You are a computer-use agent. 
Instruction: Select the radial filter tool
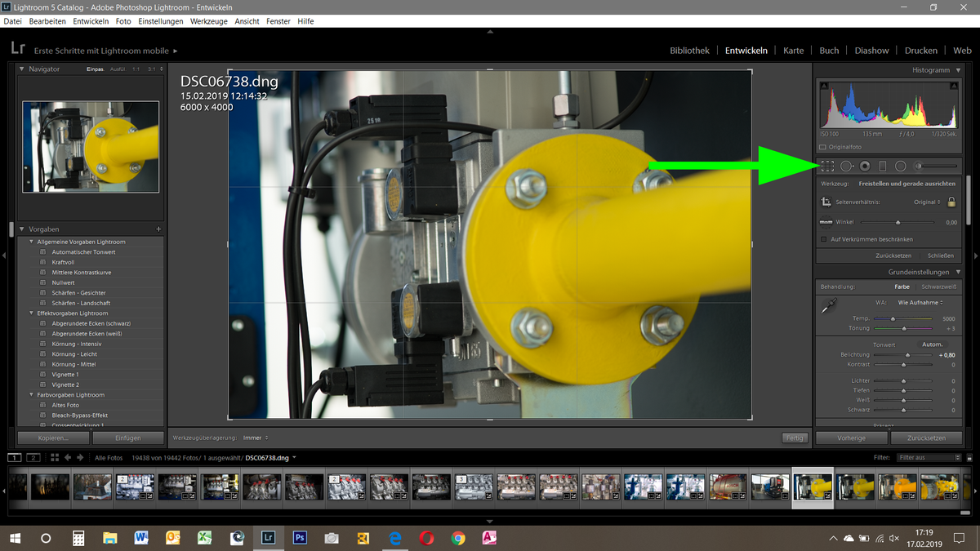pos(900,166)
